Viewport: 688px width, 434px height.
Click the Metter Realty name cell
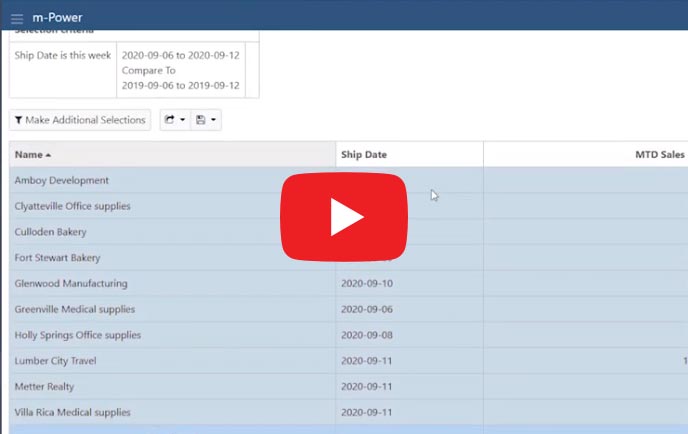coord(44,387)
